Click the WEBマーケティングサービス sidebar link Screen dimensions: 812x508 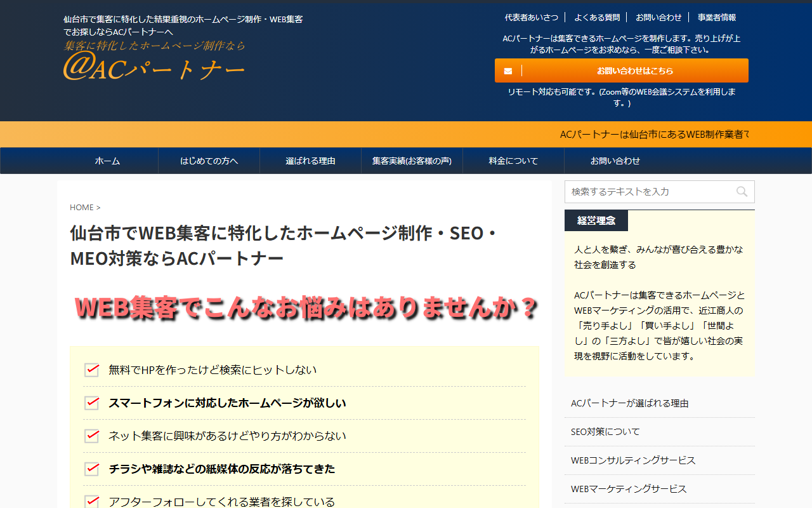tap(629, 489)
